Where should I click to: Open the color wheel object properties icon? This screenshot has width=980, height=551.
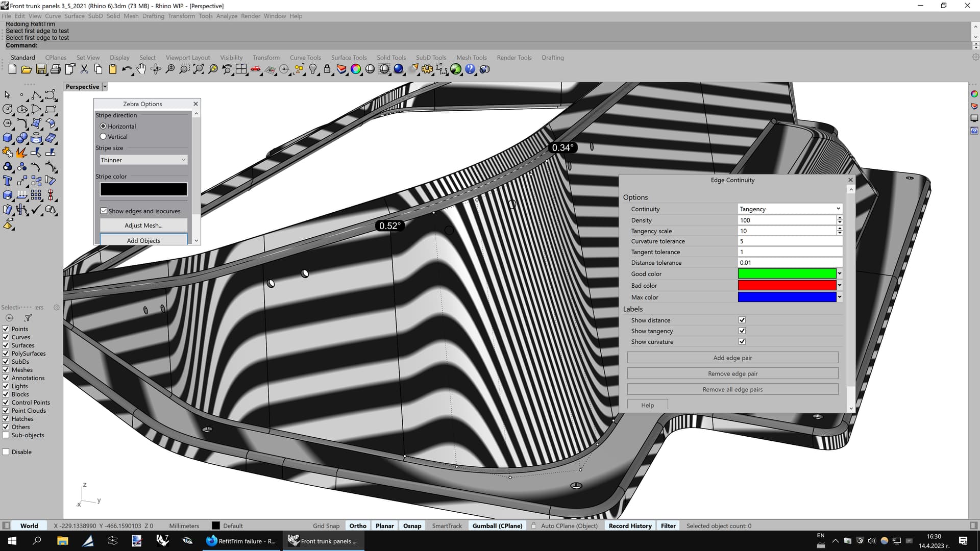point(356,69)
